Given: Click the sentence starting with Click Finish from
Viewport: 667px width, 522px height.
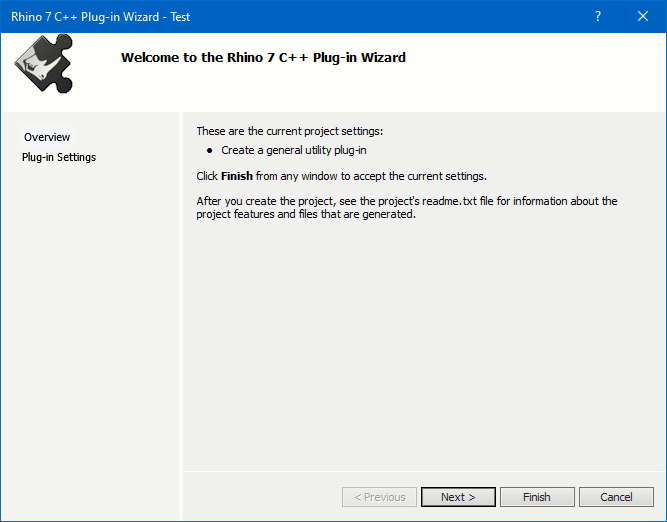Looking at the screenshot, I should tap(341, 176).
